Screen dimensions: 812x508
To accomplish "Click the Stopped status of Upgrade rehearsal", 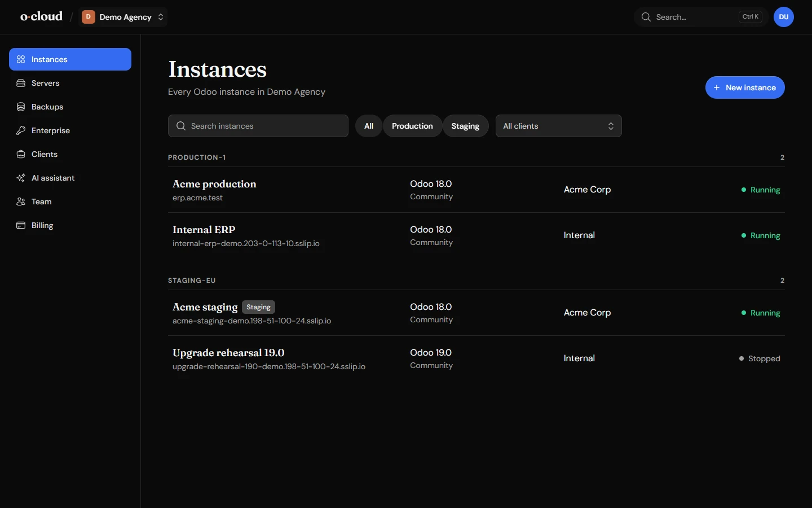I will [x=760, y=358].
